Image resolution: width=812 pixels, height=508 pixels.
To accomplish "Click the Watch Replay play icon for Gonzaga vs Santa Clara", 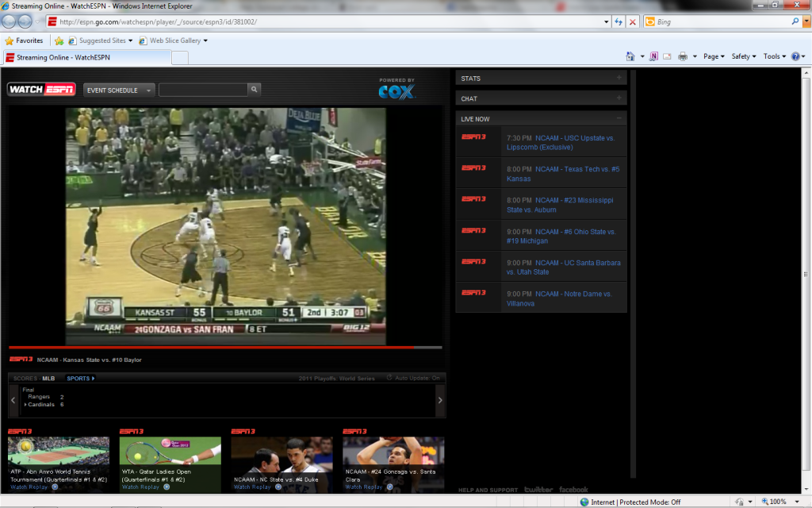I will 390,487.
